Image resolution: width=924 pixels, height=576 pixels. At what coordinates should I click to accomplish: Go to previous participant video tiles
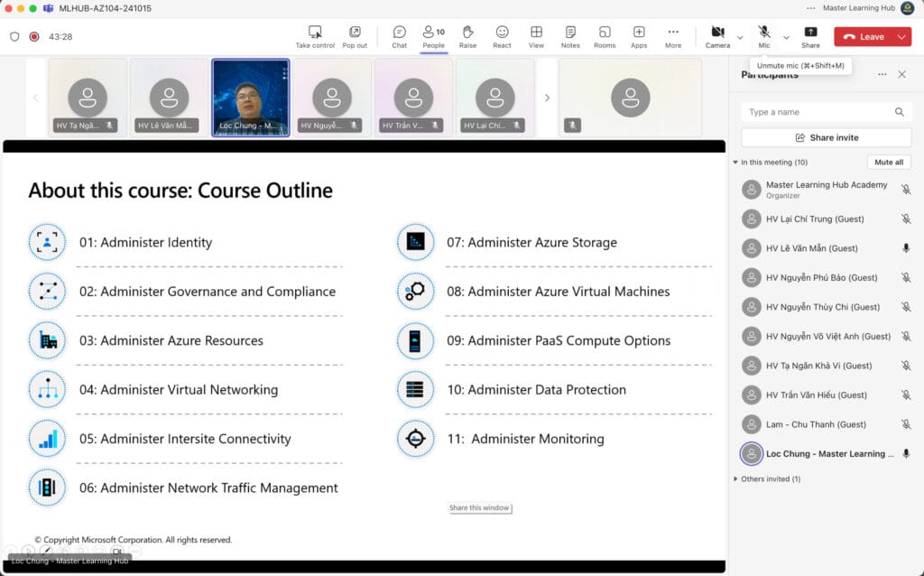click(x=35, y=98)
